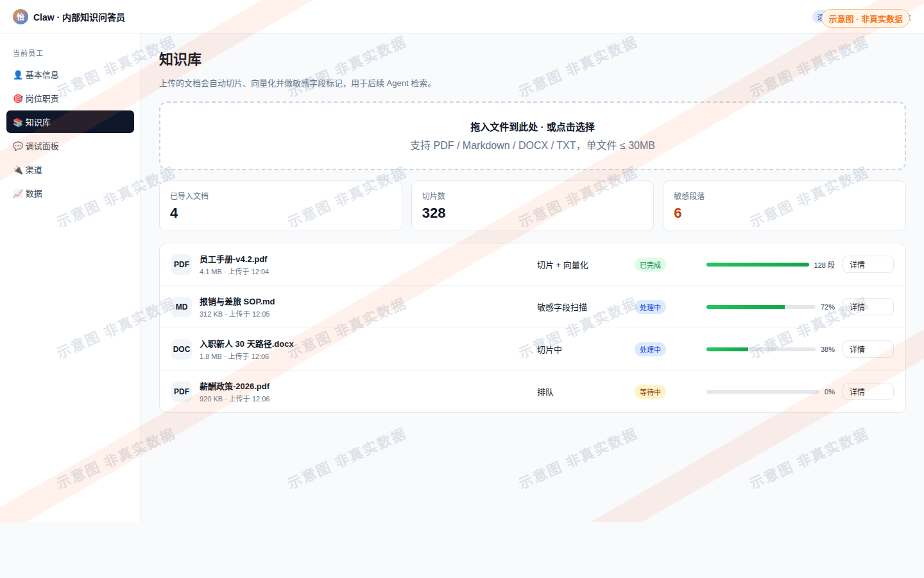Open 调试面板 in the sidebar

(70, 146)
